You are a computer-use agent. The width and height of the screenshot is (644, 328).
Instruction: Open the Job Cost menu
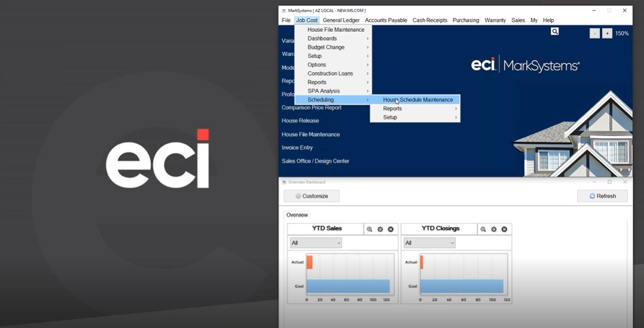[307, 20]
